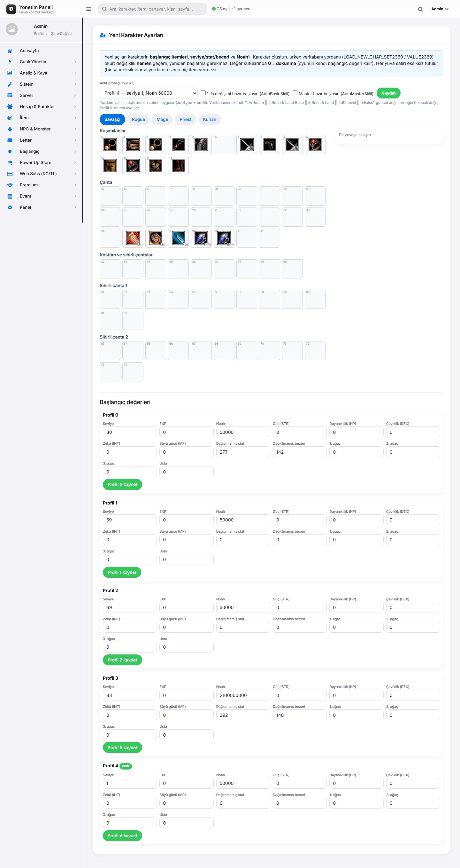Select the blue gem item in slot 38
Screen dimensions: 460x868
coord(201,238)
